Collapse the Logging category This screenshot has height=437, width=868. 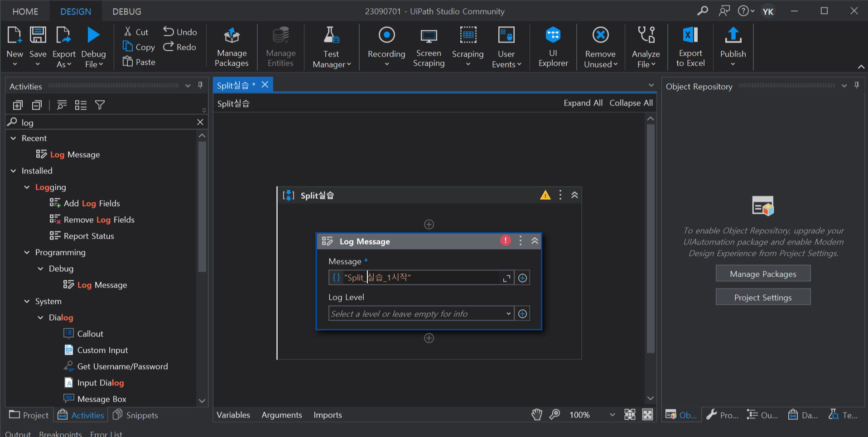27,187
